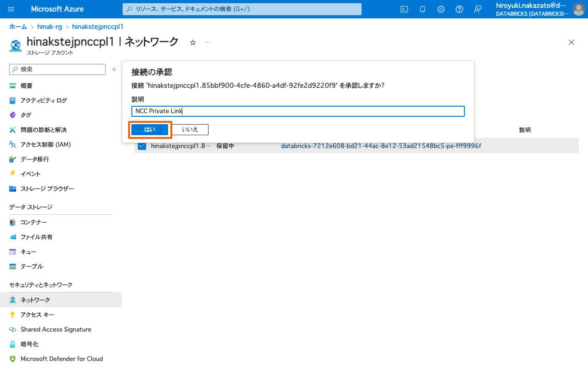Open Cloud Shell from the top bar

[404, 9]
